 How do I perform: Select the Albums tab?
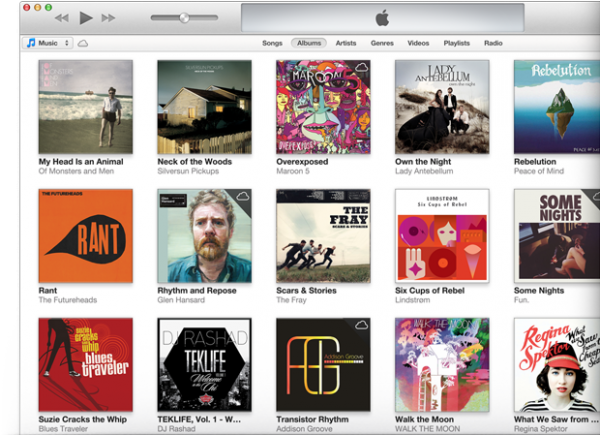pyautogui.click(x=309, y=43)
